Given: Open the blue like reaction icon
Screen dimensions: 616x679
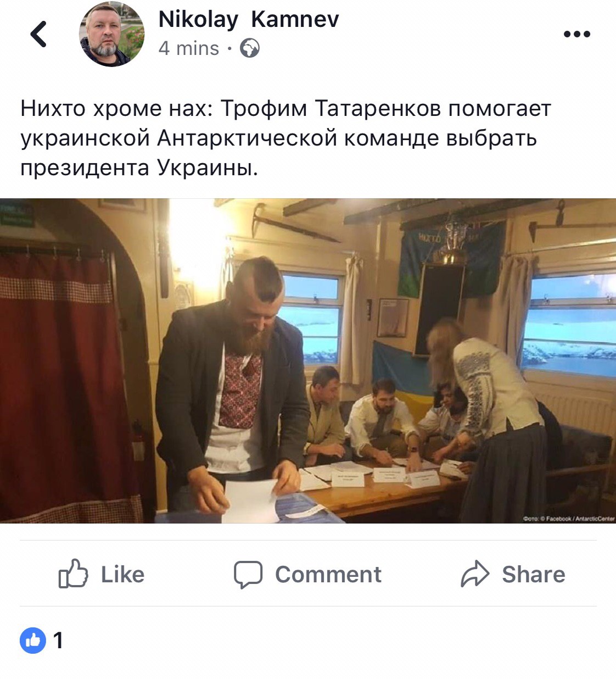Looking at the screenshot, I should click(33, 640).
